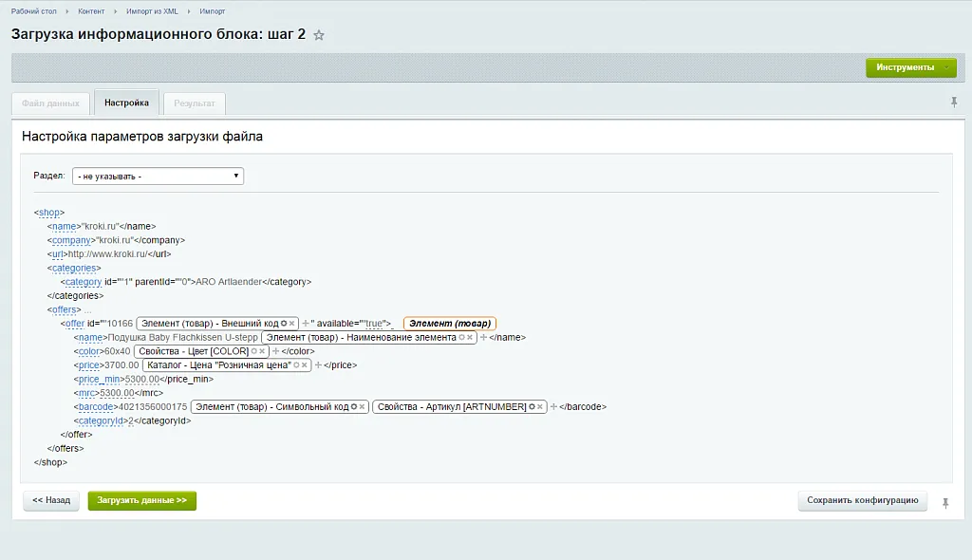Remove "Свойства - Цвет [COLOR]" mapping via × icon
The width and height of the screenshot is (972, 560).
[x=261, y=350]
